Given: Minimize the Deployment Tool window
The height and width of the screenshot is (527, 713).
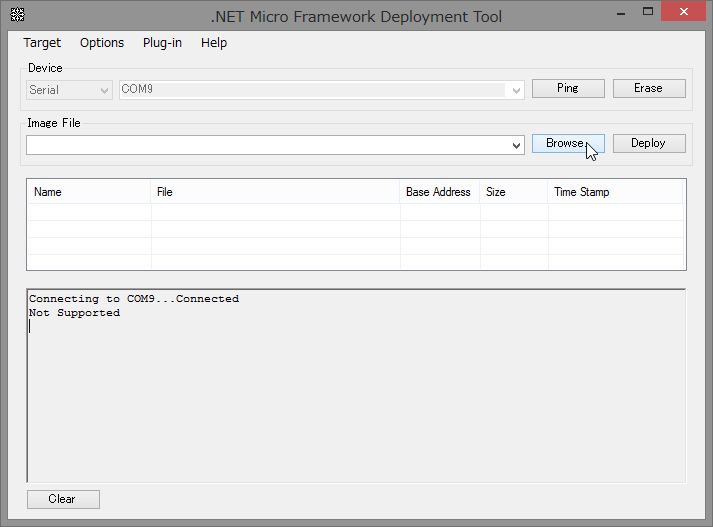Looking at the screenshot, I should coord(621,13).
